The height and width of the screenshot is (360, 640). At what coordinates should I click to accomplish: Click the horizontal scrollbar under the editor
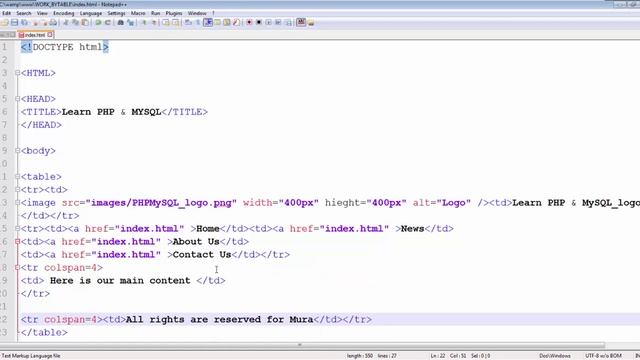tap(302, 344)
